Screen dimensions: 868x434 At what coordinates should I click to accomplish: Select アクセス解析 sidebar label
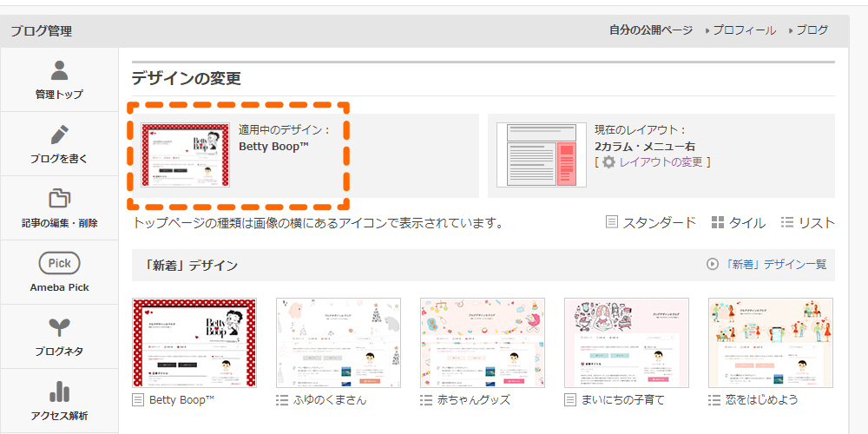(59, 416)
